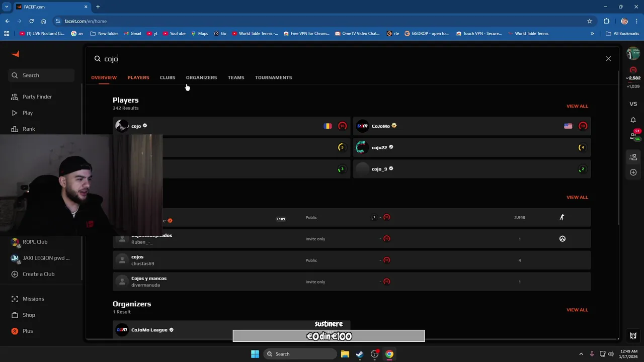The width and height of the screenshot is (644, 362).
Task: Click browser back button
Action: (x=7, y=21)
